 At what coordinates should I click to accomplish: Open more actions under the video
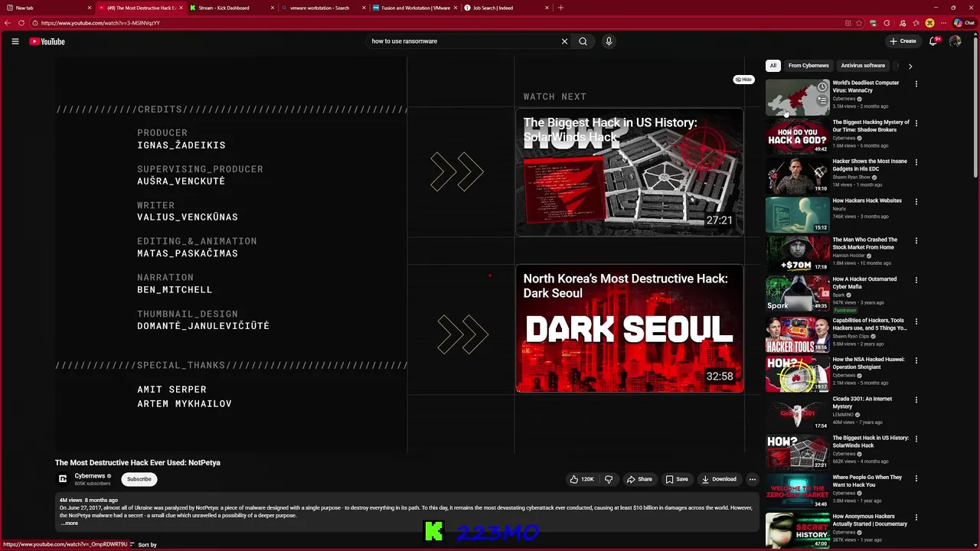pos(752,479)
